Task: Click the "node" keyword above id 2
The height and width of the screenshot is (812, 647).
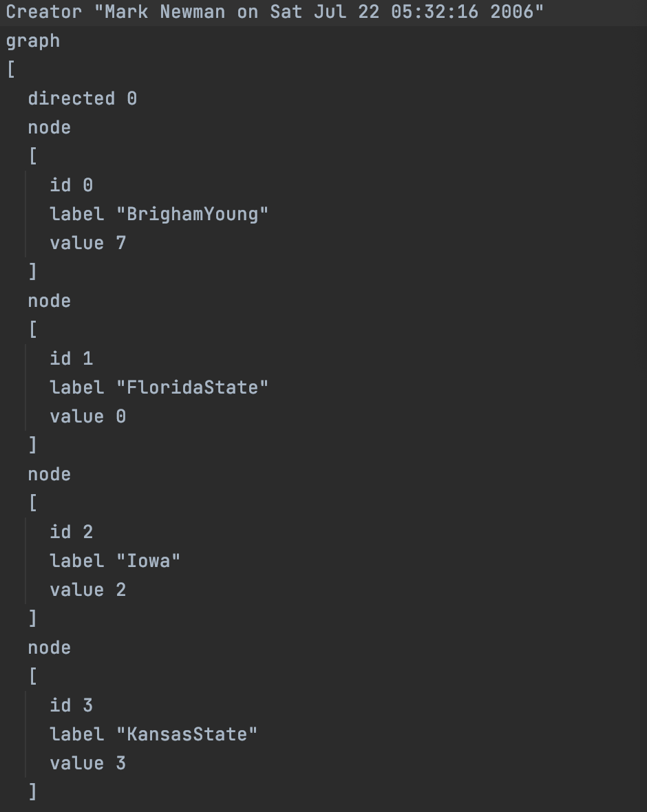Action: coord(49,474)
